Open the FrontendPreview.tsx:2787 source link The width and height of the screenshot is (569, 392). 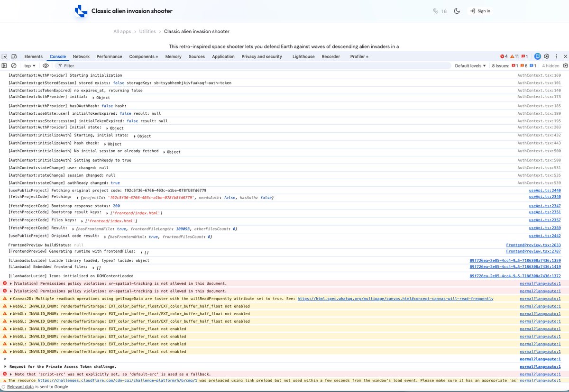533,251
